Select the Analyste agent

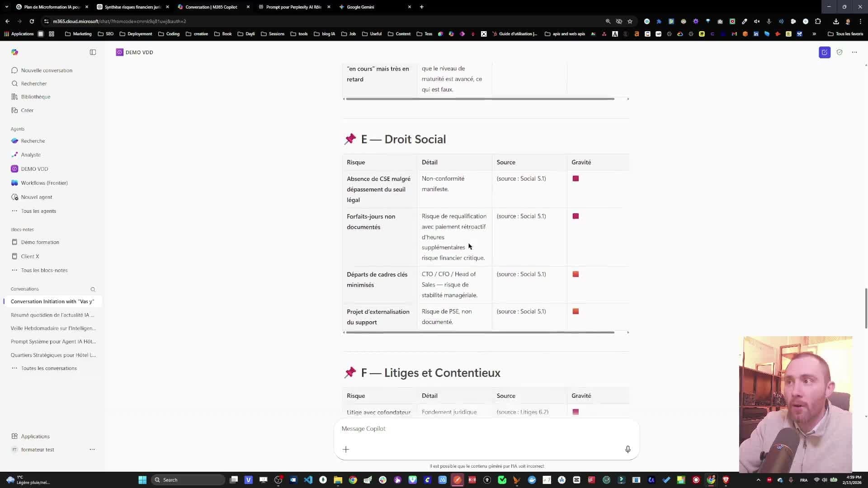(x=31, y=155)
